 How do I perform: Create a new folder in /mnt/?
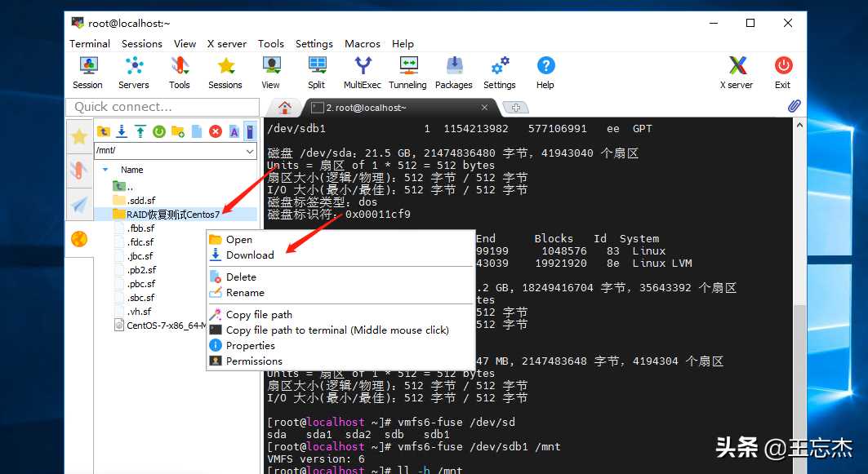click(x=178, y=131)
